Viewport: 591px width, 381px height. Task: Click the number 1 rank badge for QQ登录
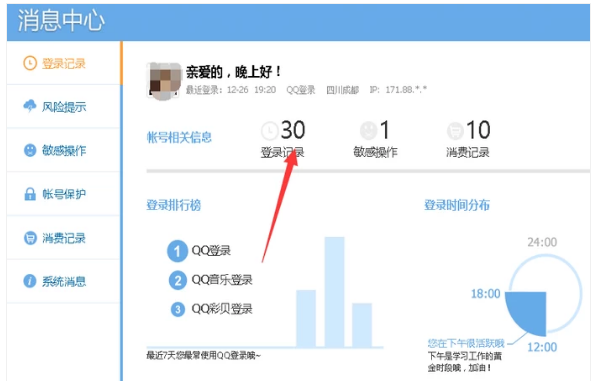click(x=178, y=251)
